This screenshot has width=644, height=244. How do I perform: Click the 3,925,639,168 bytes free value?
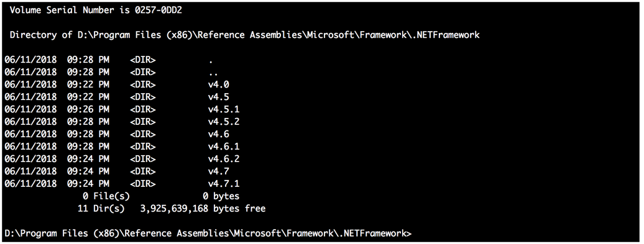point(203,209)
